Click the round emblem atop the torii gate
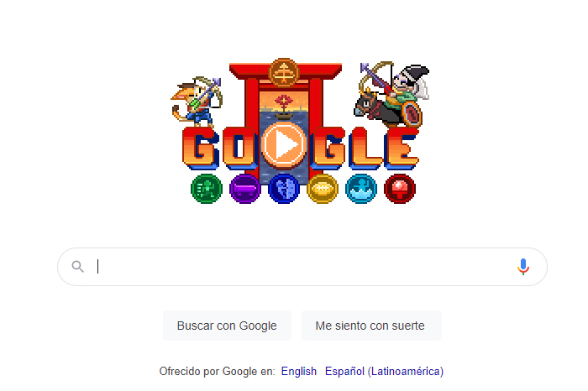 point(284,72)
